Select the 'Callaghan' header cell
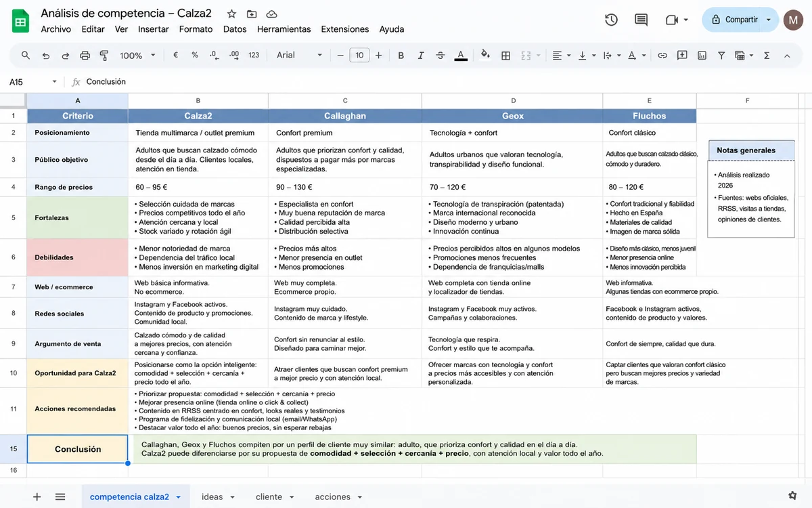Screen dimensions: 812x508 tap(345, 116)
